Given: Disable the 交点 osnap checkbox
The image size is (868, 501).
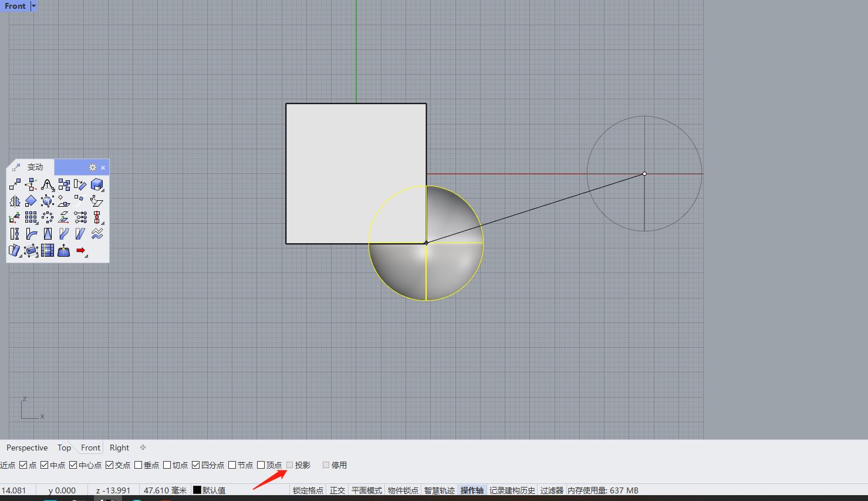Looking at the screenshot, I should tap(109, 465).
